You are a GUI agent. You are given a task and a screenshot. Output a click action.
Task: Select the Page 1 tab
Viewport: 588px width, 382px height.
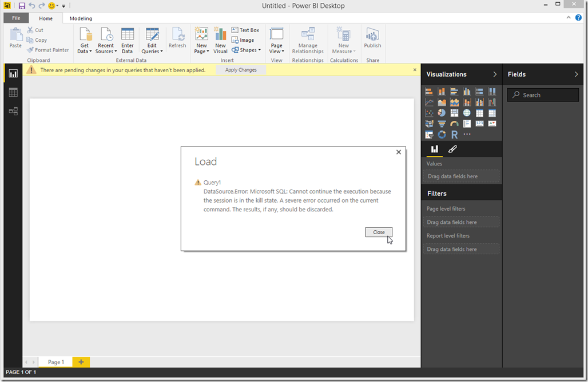click(56, 362)
